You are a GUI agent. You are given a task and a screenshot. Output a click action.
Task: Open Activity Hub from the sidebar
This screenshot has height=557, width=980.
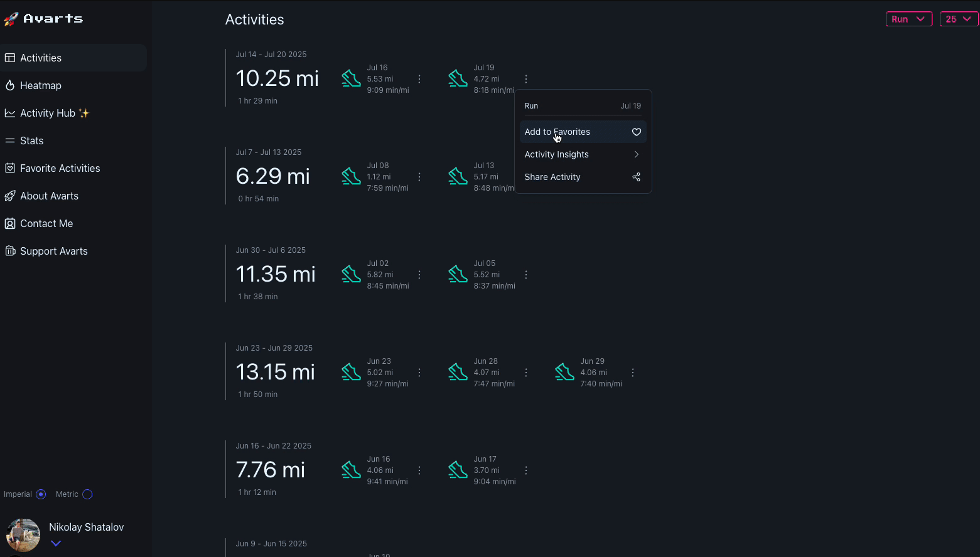point(10,113)
